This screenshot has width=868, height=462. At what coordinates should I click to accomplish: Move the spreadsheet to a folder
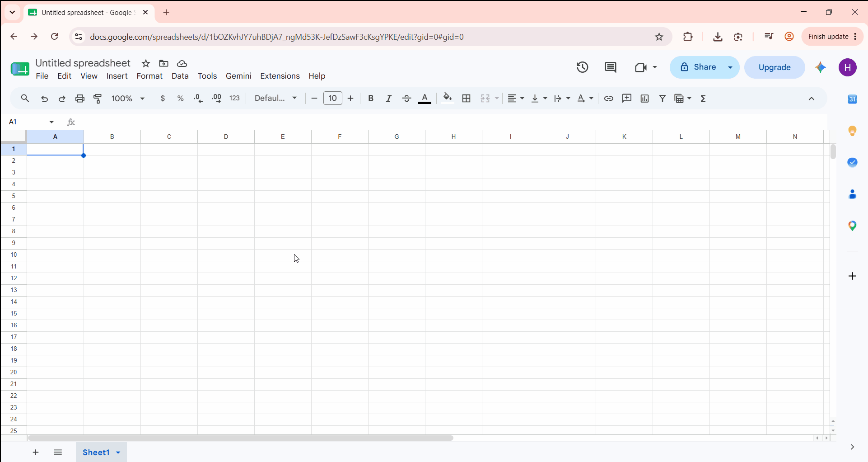[x=163, y=64]
